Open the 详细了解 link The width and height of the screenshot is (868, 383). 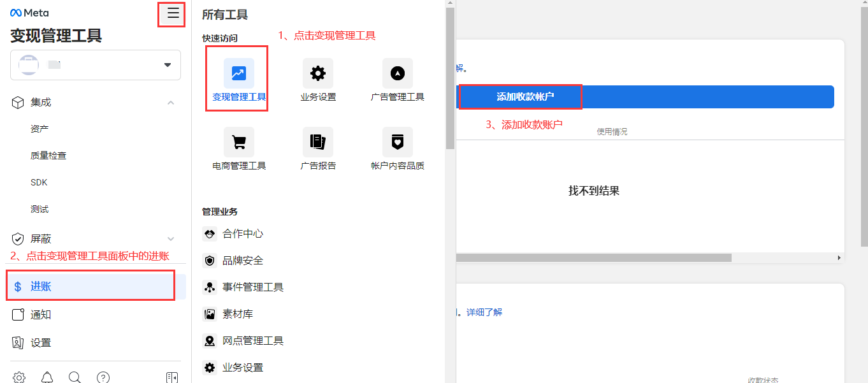click(484, 312)
